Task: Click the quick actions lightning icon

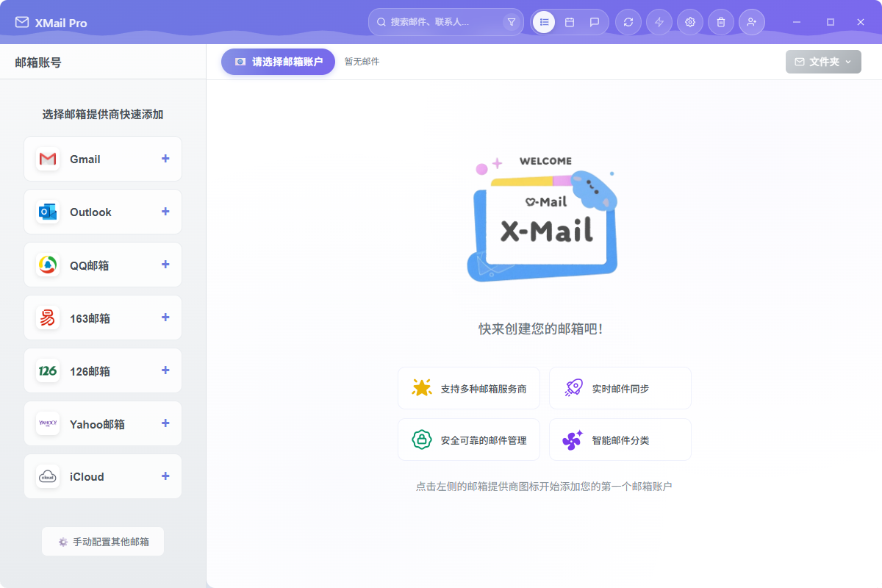Action: (659, 22)
